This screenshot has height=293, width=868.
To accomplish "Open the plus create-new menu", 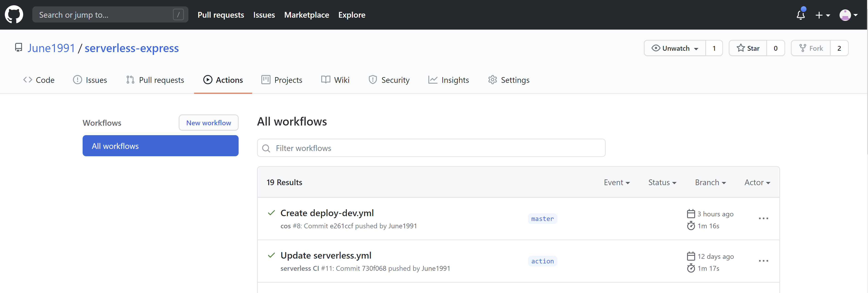I will [x=823, y=15].
